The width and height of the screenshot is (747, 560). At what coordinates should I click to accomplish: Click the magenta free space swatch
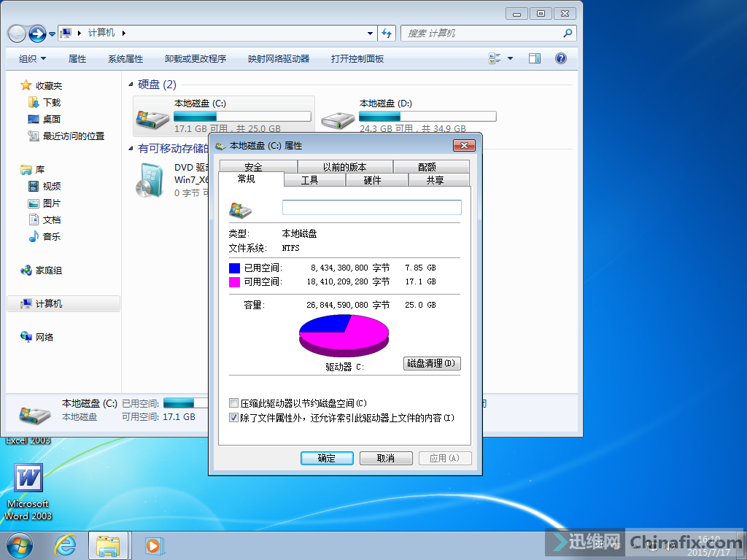[234, 282]
